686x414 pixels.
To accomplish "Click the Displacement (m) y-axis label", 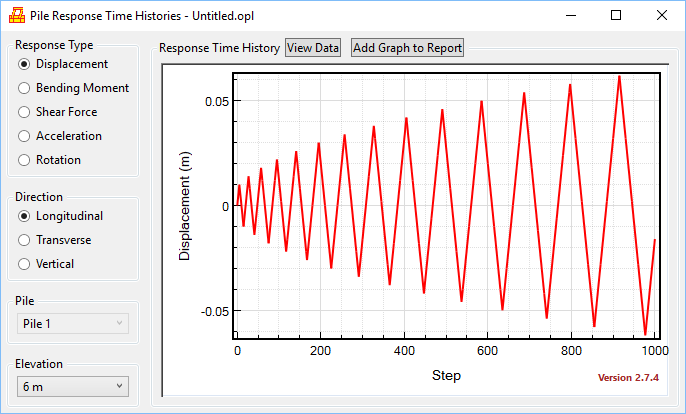I will [185, 207].
